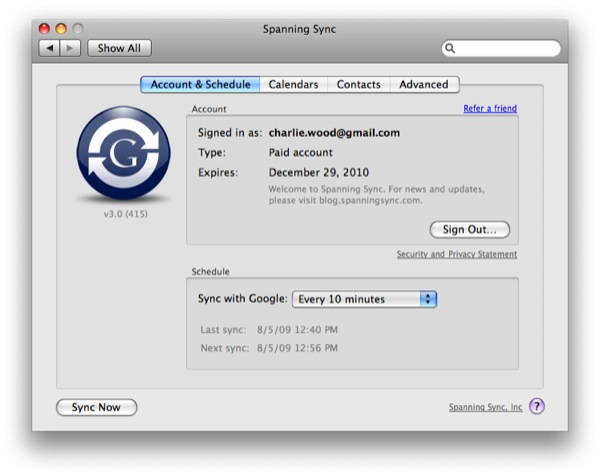Open the Calendars tab
Image resolution: width=600 pixels, height=475 pixels.
pos(293,84)
